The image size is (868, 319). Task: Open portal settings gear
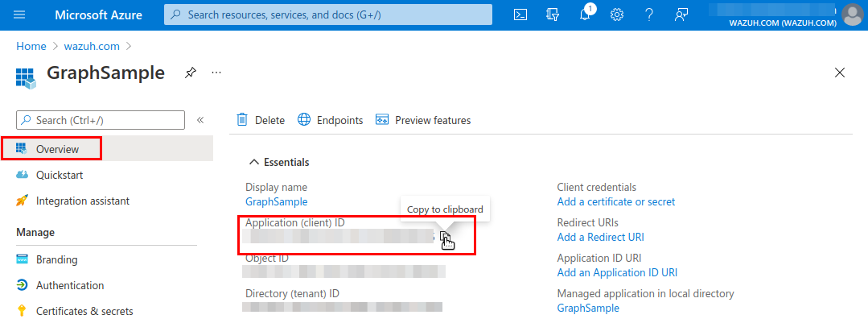coord(617,15)
